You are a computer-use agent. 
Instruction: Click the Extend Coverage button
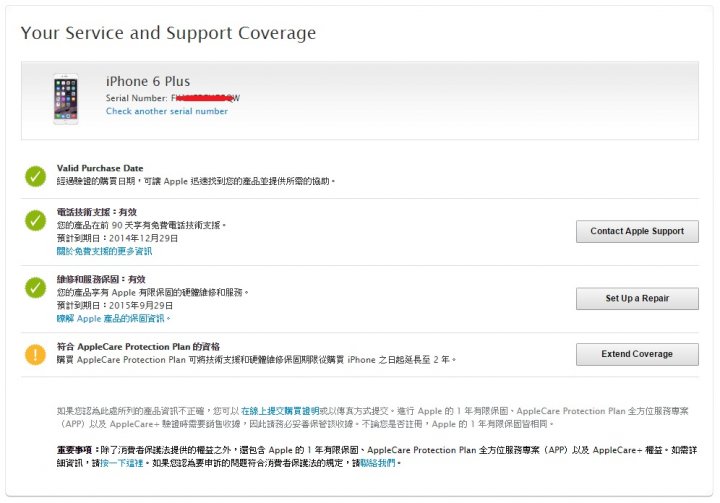tap(637, 354)
